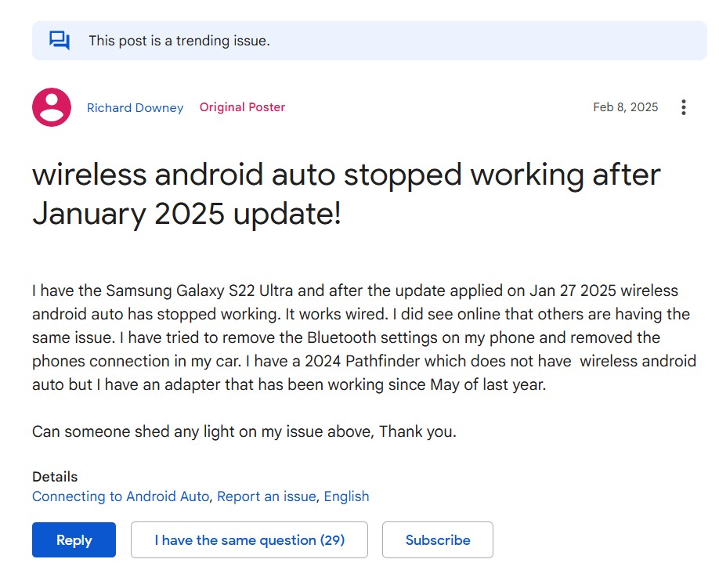Click the Feb 8, 2025 post date
The width and height of the screenshot is (719, 588).
625,107
